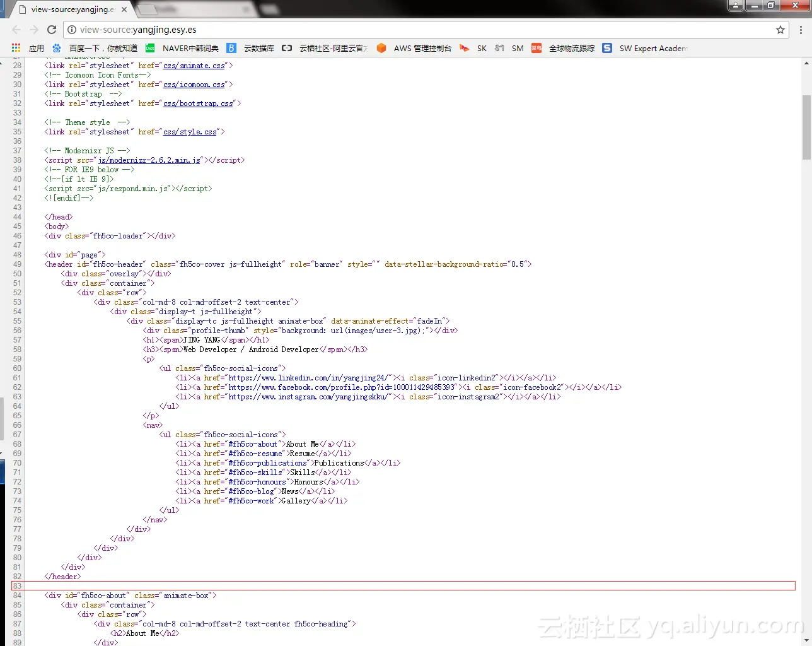The height and width of the screenshot is (646, 812).
Task: Open the 云栖社区-阿里云 bookmark
Action: pyautogui.click(x=325, y=48)
